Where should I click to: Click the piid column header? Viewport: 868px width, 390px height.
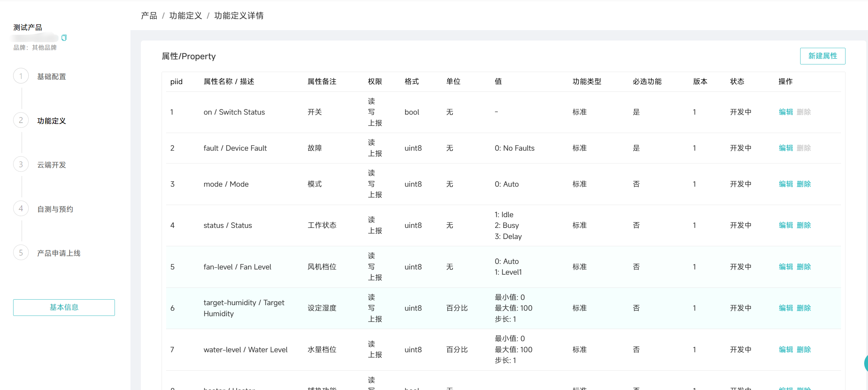click(x=176, y=81)
